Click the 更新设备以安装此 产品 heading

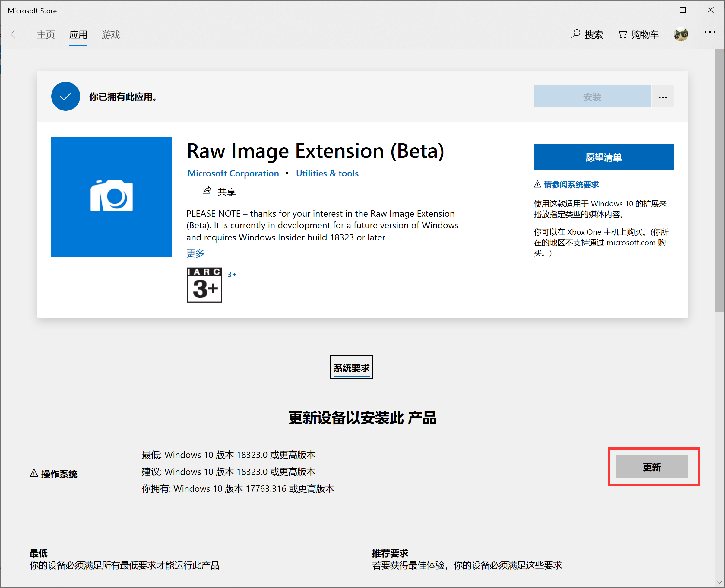coord(362,418)
